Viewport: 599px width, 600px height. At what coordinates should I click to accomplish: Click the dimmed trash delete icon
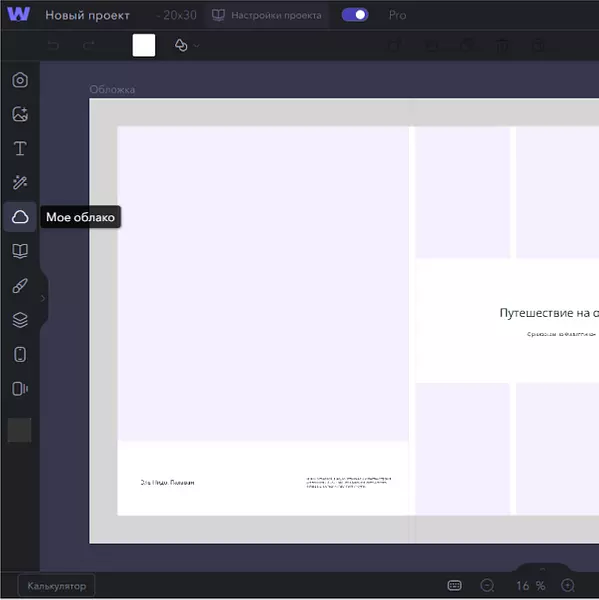click(x=503, y=46)
